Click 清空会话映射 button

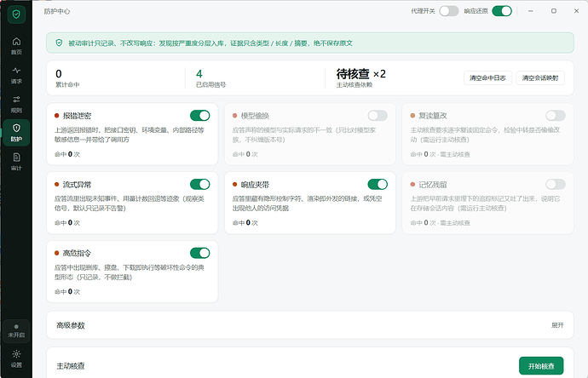pyautogui.click(x=540, y=78)
